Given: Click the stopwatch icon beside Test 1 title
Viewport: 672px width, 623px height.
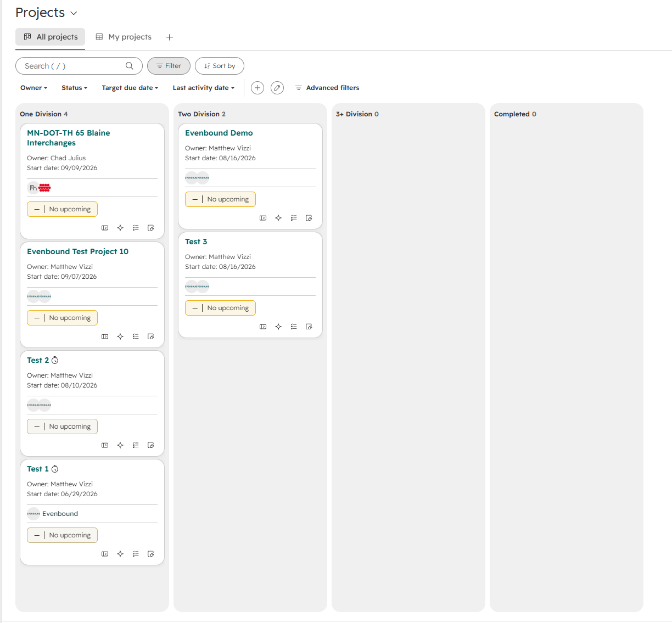Looking at the screenshot, I should tap(55, 469).
